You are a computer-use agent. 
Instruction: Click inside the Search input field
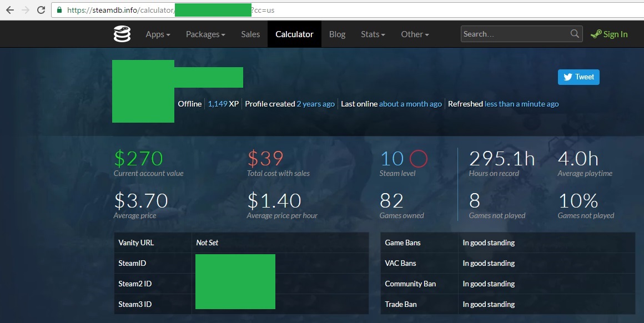pyautogui.click(x=514, y=34)
